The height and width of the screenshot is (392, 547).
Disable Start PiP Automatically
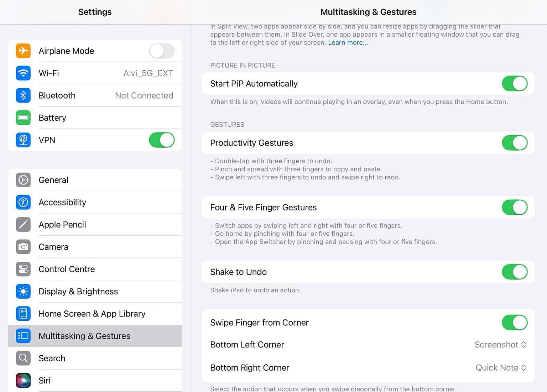pyautogui.click(x=514, y=83)
